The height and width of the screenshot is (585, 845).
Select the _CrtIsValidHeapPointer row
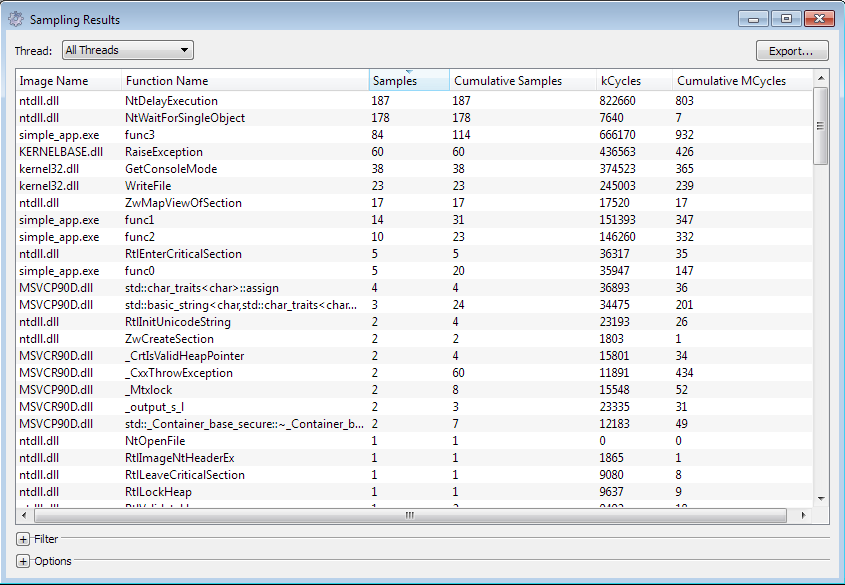click(414, 356)
